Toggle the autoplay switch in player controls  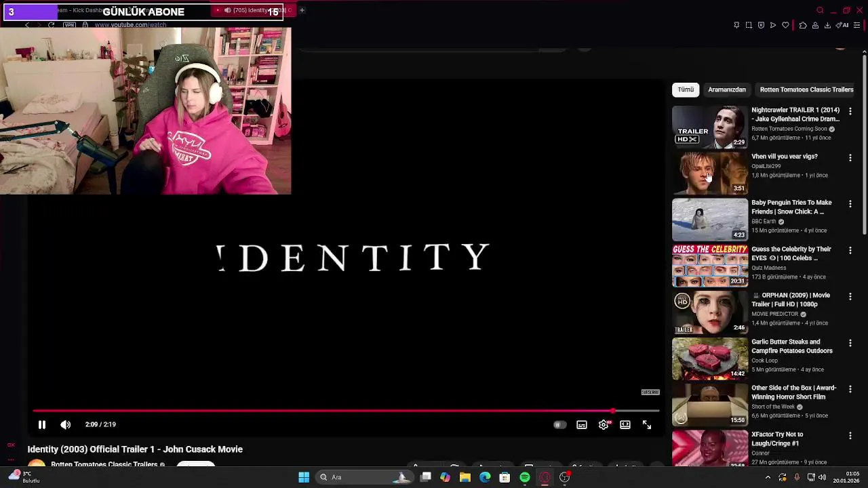point(559,425)
